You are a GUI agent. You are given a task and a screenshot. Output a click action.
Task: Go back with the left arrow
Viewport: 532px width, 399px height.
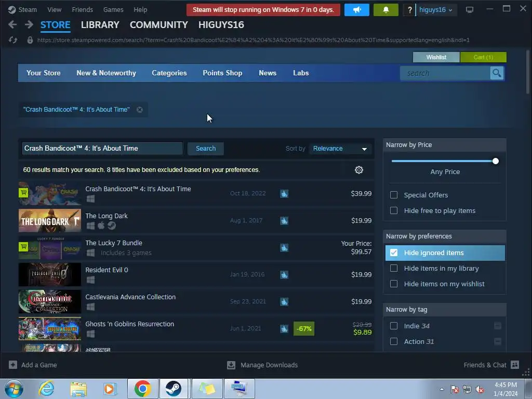12,24
